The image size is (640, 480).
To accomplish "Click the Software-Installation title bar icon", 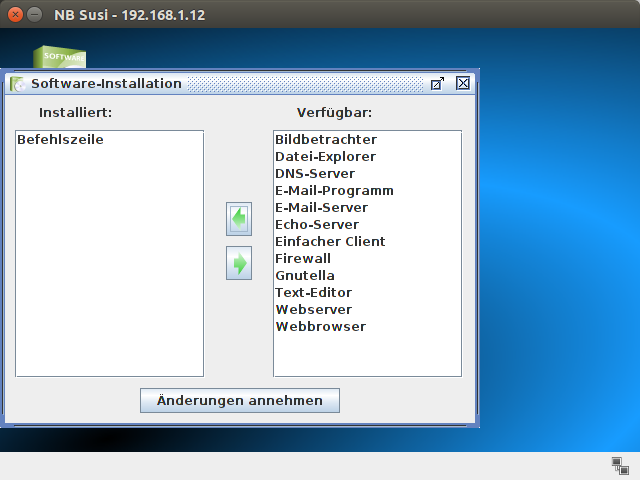I will (x=18, y=84).
